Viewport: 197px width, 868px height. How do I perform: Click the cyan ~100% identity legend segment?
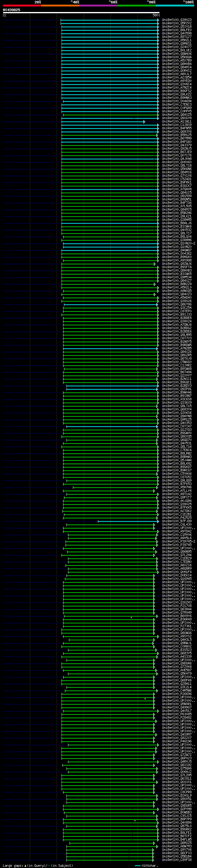[175, 6]
